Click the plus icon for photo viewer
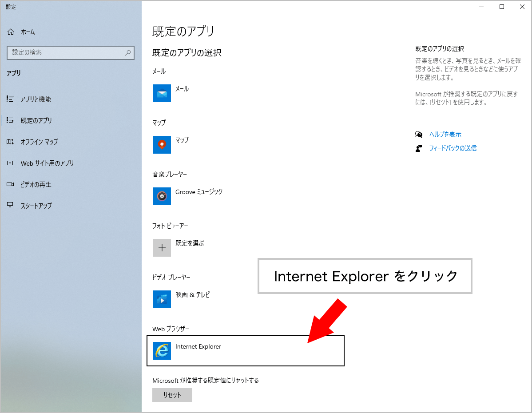532x413 pixels. tap(162, 248)
